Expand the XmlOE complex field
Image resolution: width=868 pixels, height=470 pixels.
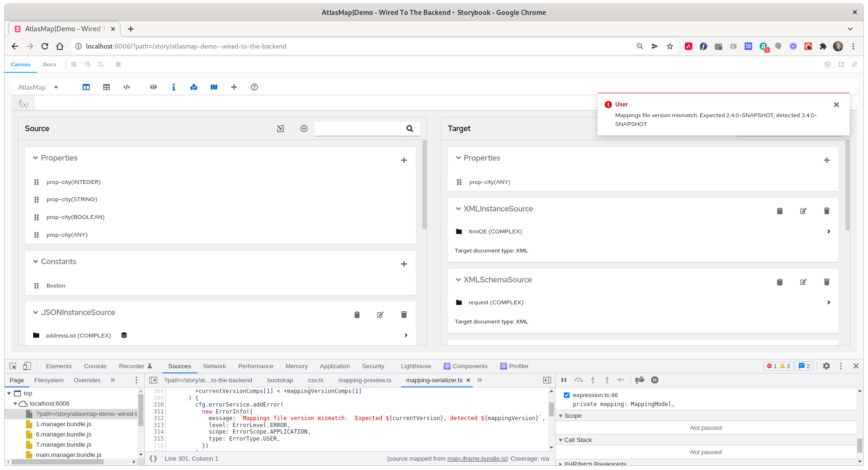[x=829, y=231]
